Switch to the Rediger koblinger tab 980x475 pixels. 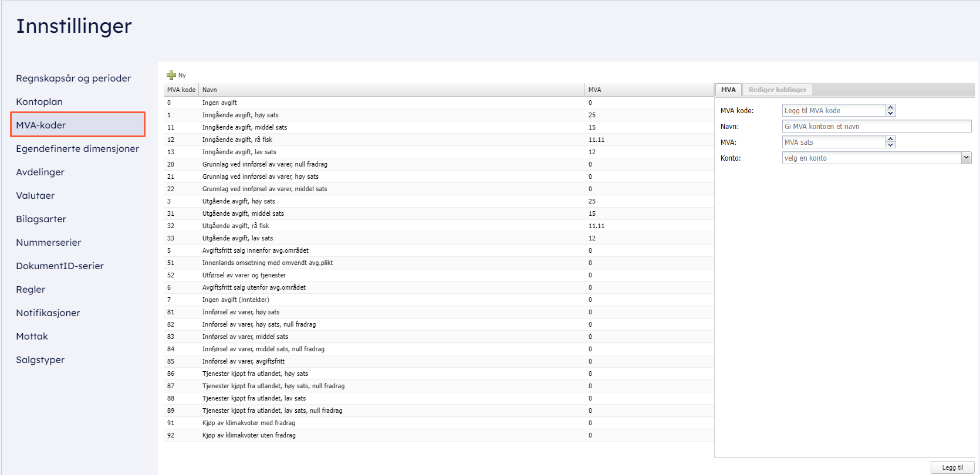coord(777,90)
